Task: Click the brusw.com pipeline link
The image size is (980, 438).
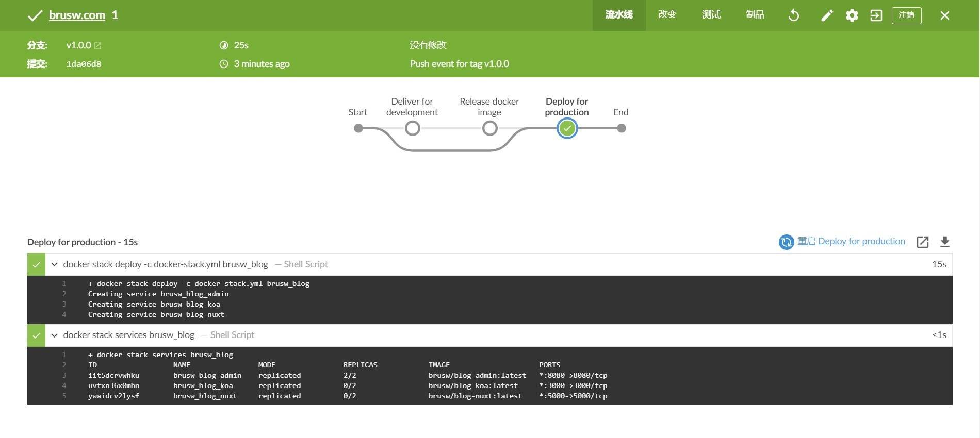Action: pyautogui.click(x=77, y=15)
